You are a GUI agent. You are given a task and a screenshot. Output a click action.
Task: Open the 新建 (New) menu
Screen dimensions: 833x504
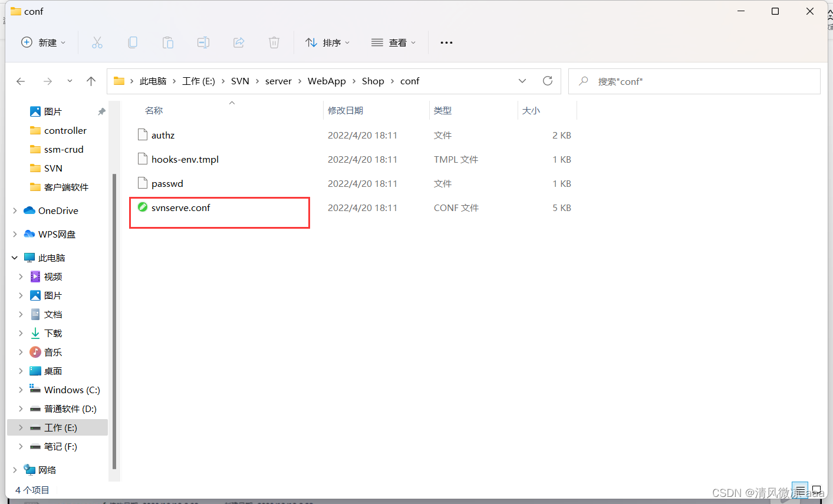pos(44,42)
